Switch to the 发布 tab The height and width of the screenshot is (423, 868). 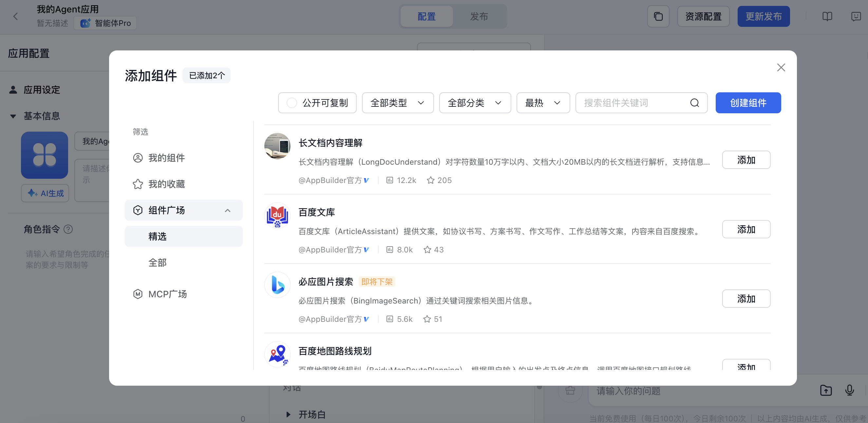pyautogui.click(x=479, y=16)
